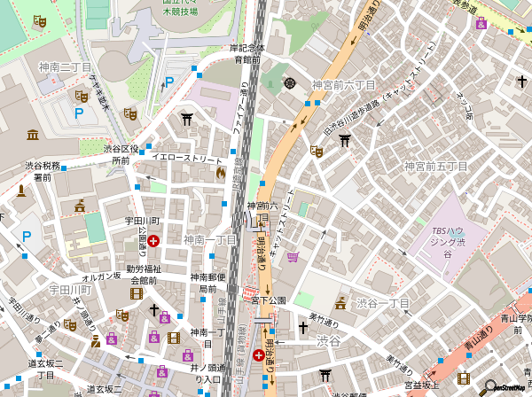Select the theatre masks icon beside 明治通り
Screen dimensions: 532x397
(x=316, y=151)
